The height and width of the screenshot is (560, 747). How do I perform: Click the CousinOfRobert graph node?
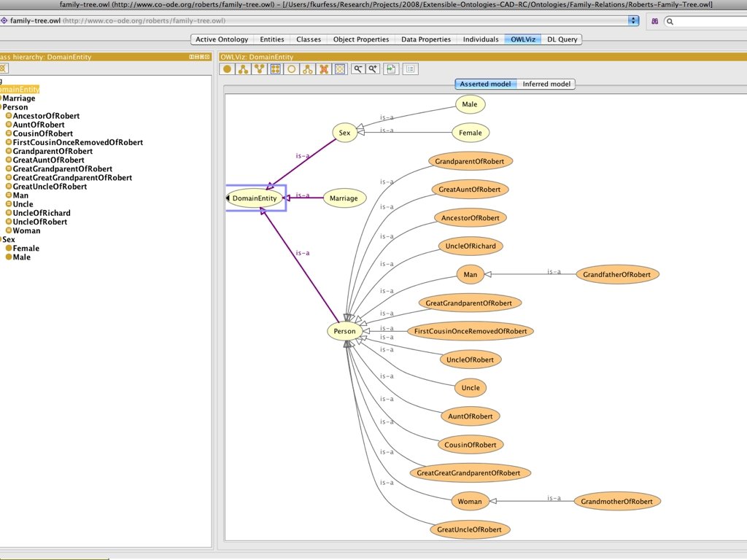471,445
